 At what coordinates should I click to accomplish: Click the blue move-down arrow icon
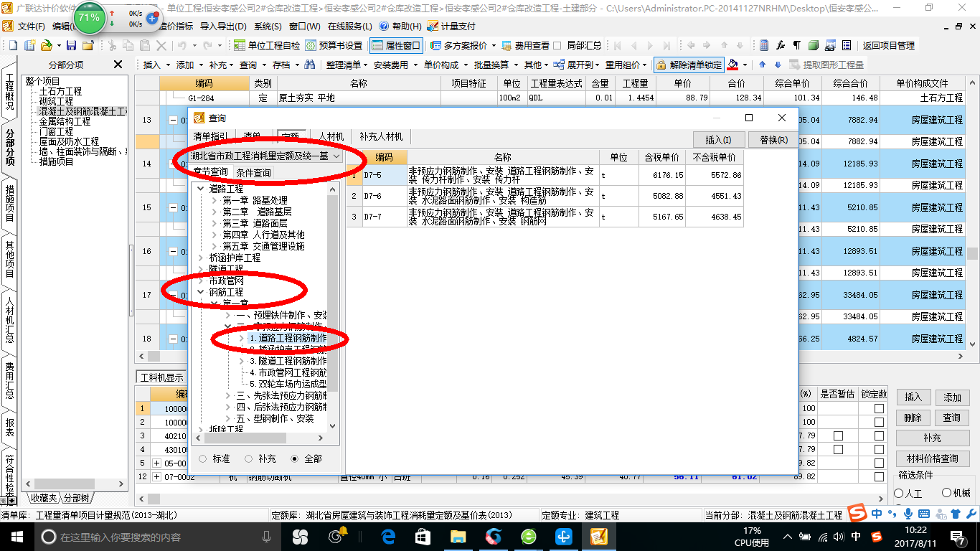(777, 65)
